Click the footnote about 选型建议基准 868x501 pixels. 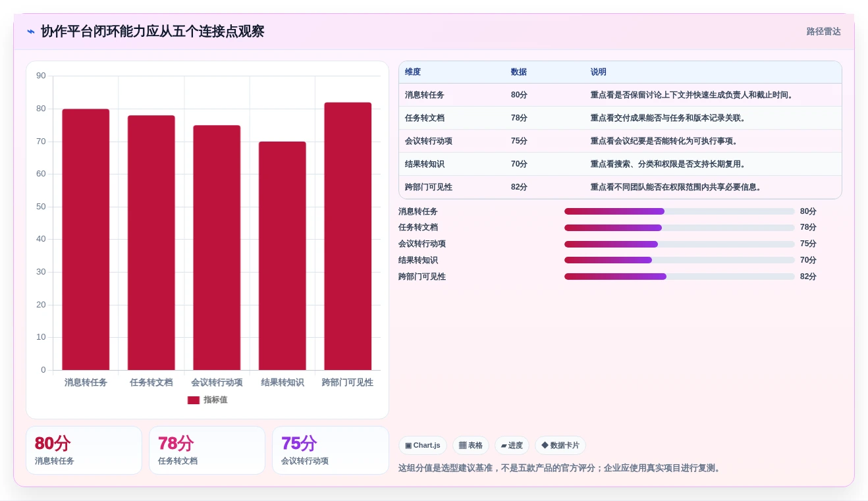[560, 469]
